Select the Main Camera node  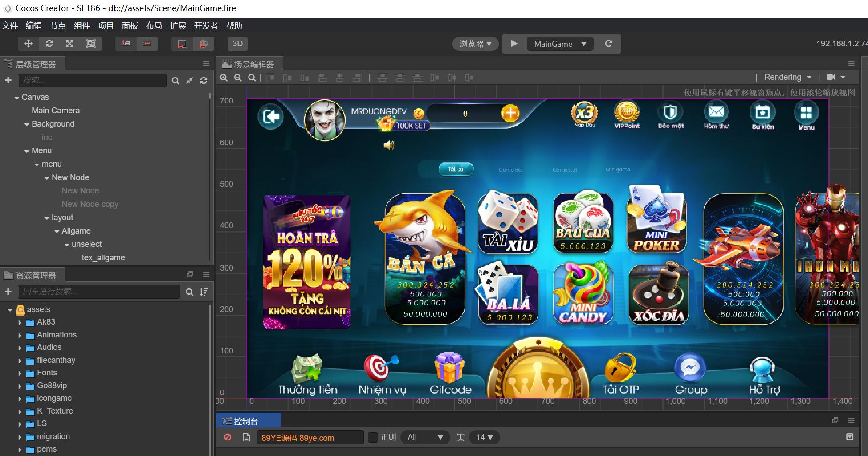[56, 111]
